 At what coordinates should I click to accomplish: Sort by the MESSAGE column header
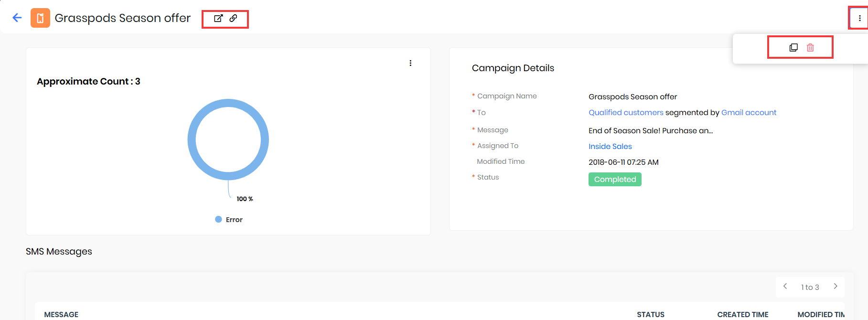(61, 314)
